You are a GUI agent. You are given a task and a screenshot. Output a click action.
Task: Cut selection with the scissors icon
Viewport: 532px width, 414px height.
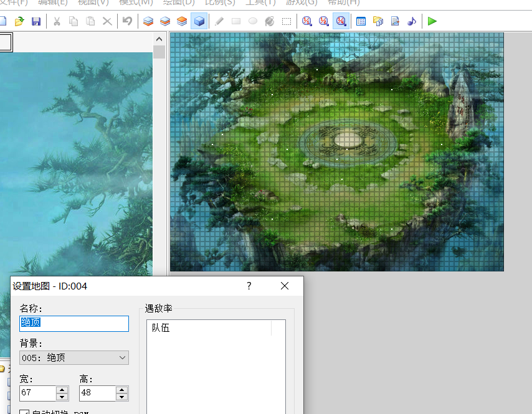coord(57,21)
